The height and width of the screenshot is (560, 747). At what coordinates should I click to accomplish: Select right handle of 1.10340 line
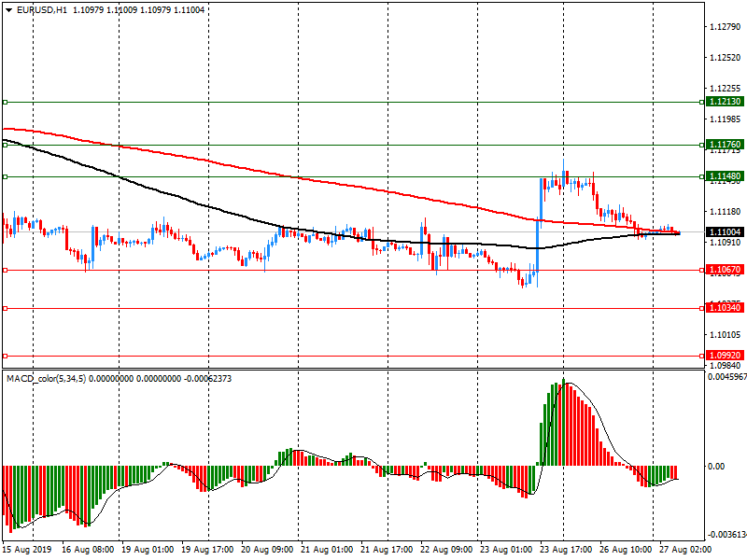tap(702, 308)
